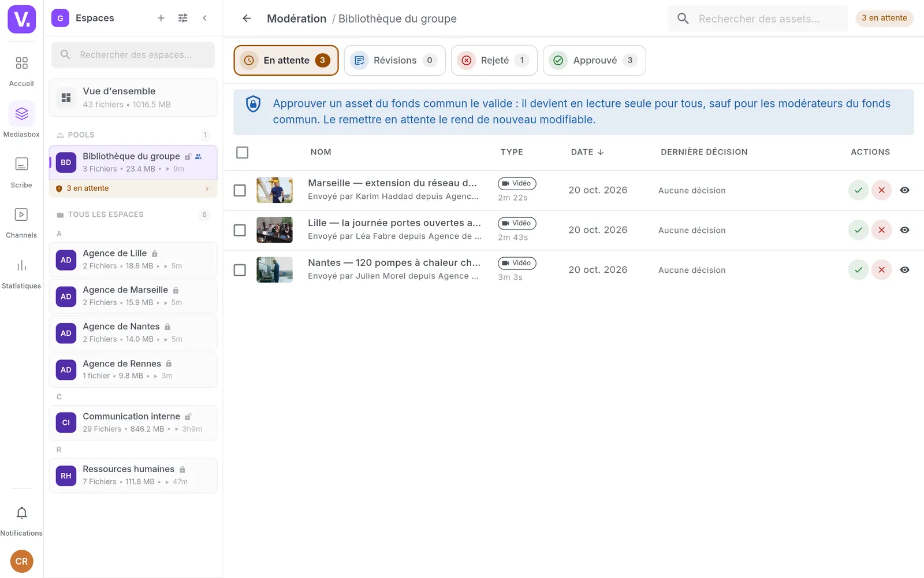Switch to the En attente tab
This screenshot has height=578, width=924.
click(x=286, y=60)
